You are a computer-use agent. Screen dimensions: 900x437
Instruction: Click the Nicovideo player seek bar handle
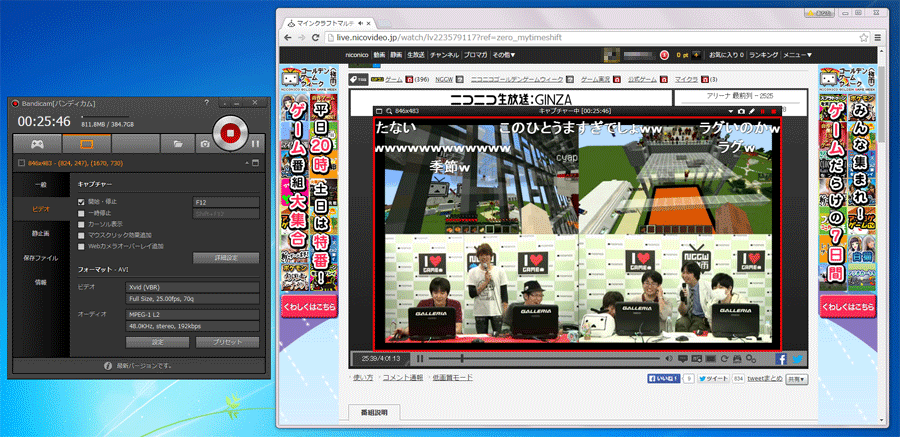(462, 359)
